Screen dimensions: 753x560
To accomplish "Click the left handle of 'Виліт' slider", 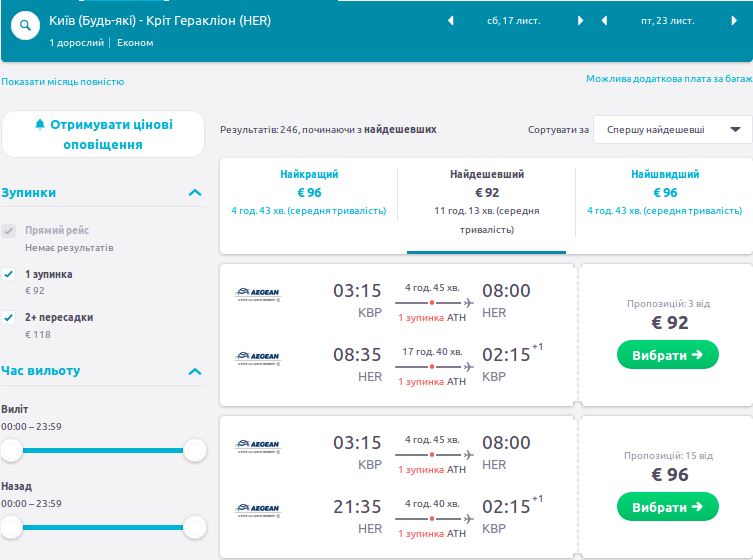I will pyautogui.click(x=11, y=451).
